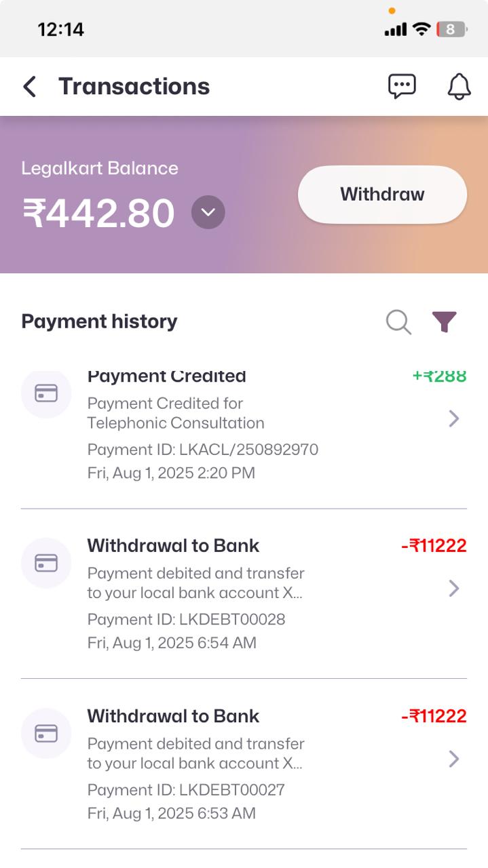Open Payment Credited details chevron
The height and width of the screenshot is (868, 488).
point(454,419)
